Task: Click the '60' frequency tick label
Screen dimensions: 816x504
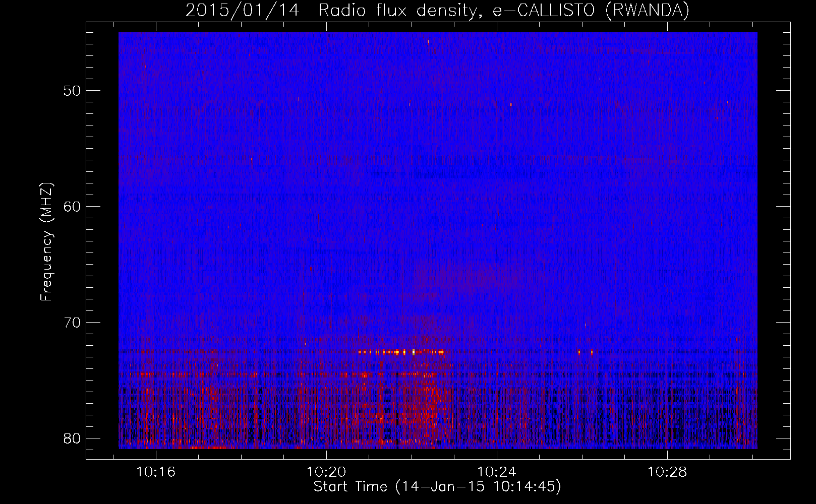Action: coord(72,207)
